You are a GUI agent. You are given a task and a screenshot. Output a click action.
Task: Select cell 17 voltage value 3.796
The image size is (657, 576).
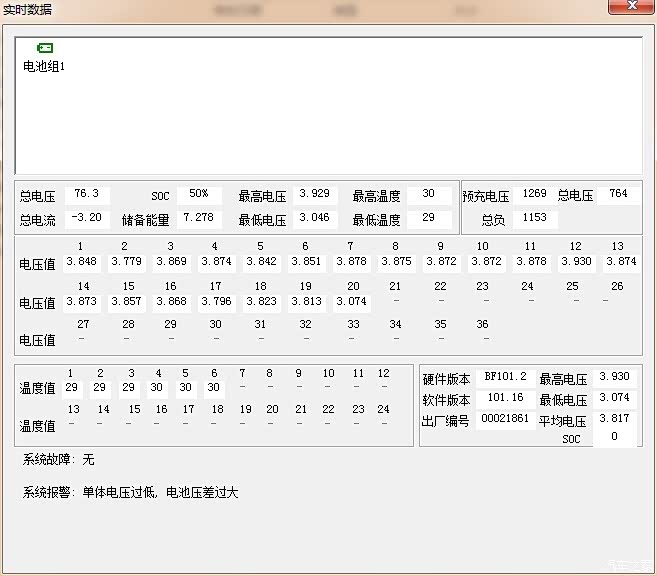(x=215, y=301)
